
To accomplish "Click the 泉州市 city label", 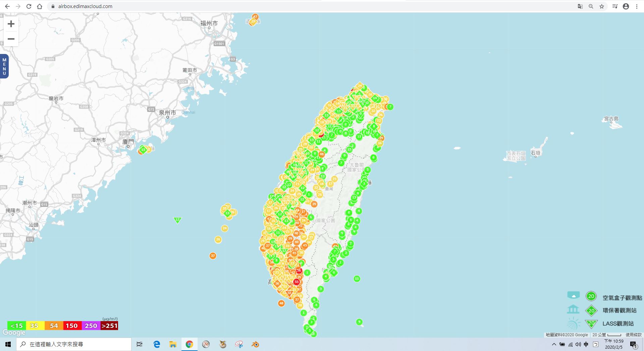I will click(x=167, y=113).
